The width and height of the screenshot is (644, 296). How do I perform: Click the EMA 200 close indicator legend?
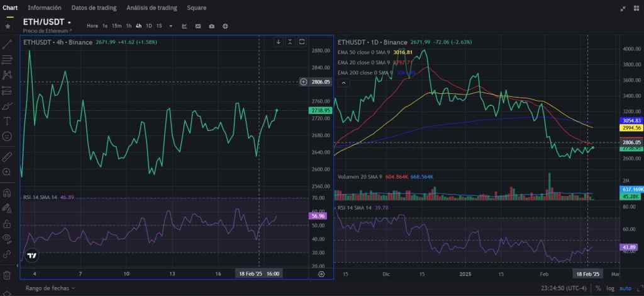[x=365, y=73]
